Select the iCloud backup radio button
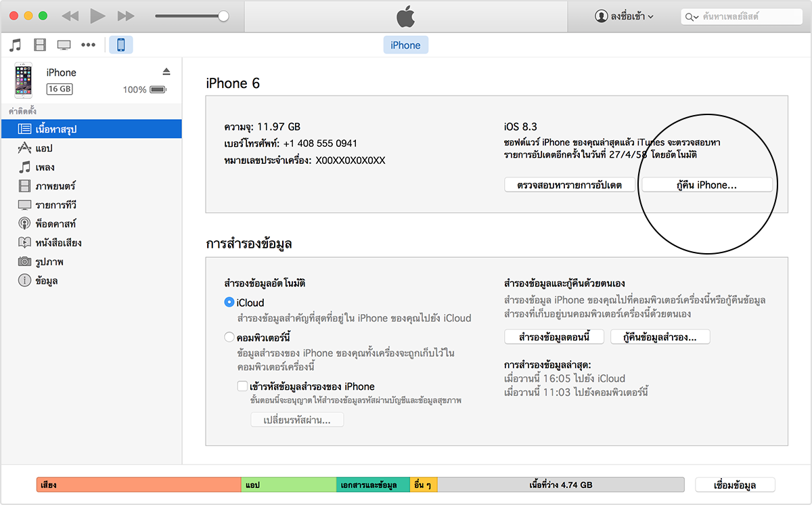The width and height of the screenshot is (812, 505). click(229, 303)
